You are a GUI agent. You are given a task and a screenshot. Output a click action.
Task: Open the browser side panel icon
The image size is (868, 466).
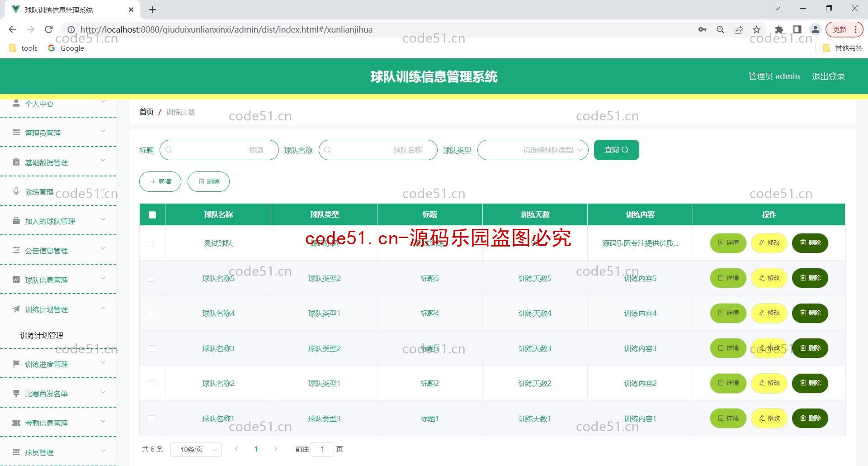tap(797, 29)
